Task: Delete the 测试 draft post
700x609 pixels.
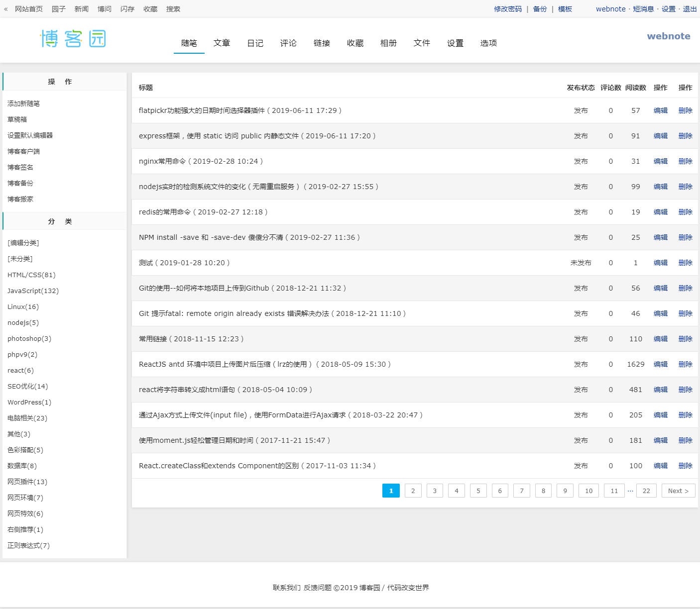Action: pyautogui.click(x=686, y=263)
